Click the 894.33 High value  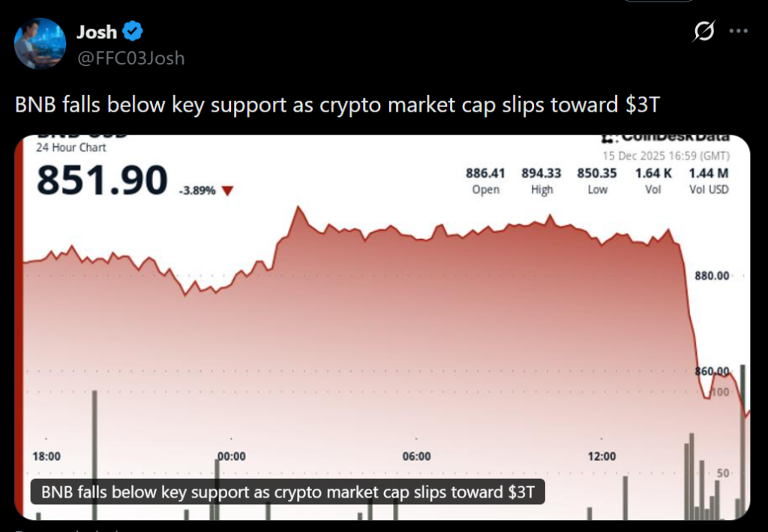541,174
